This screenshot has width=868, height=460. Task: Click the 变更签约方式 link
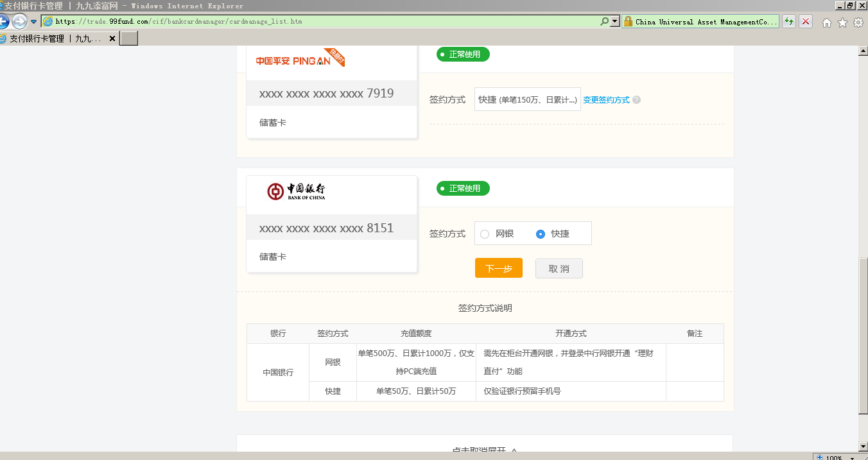click(x=606, y=100)
